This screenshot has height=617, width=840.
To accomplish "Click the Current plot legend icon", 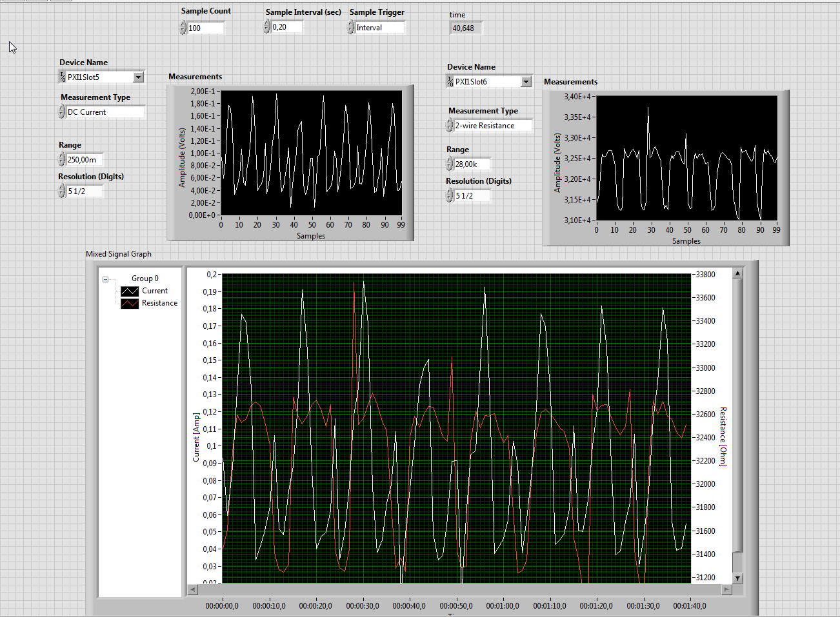I will 130,291.
